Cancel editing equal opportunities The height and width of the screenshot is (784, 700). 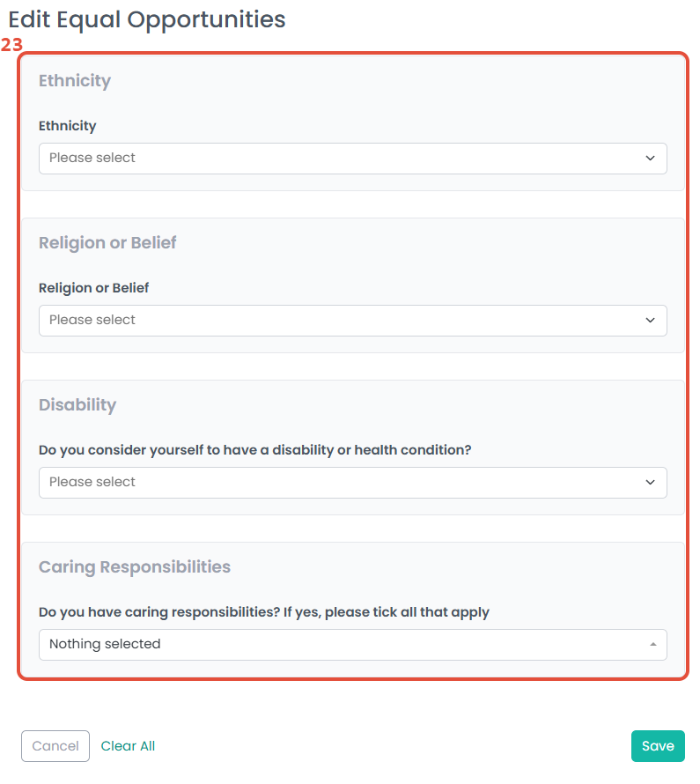coord(55,746)
